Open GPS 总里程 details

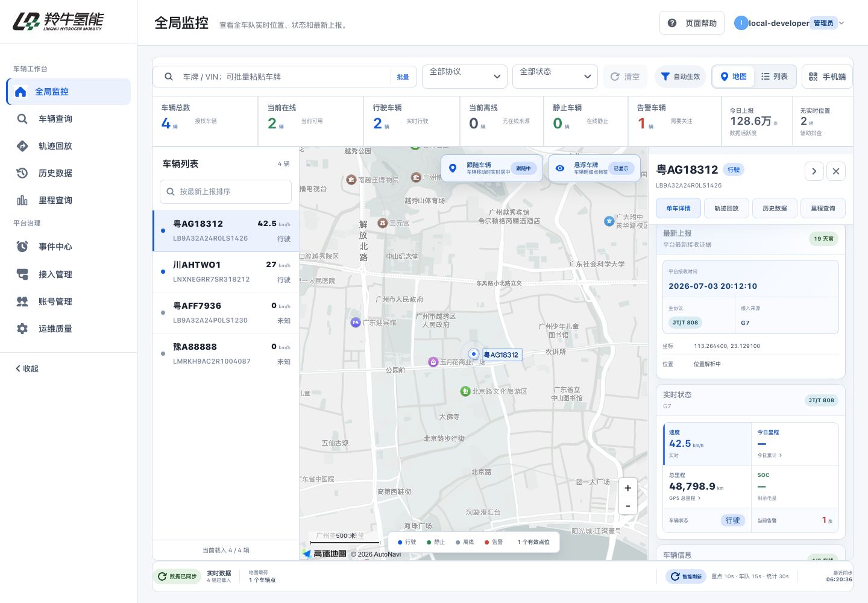point(685,498)
